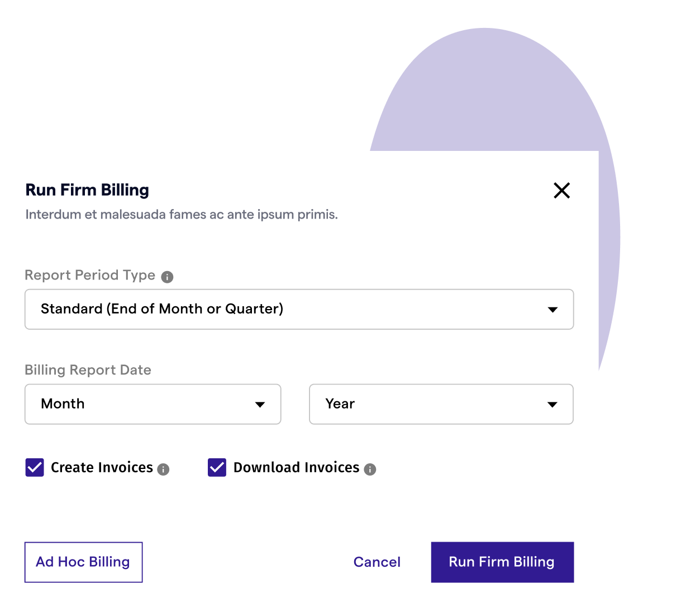Viewport: 700px width, 607px height.
Task: Click the Billing Report Date label
Action: coord(88,370)
